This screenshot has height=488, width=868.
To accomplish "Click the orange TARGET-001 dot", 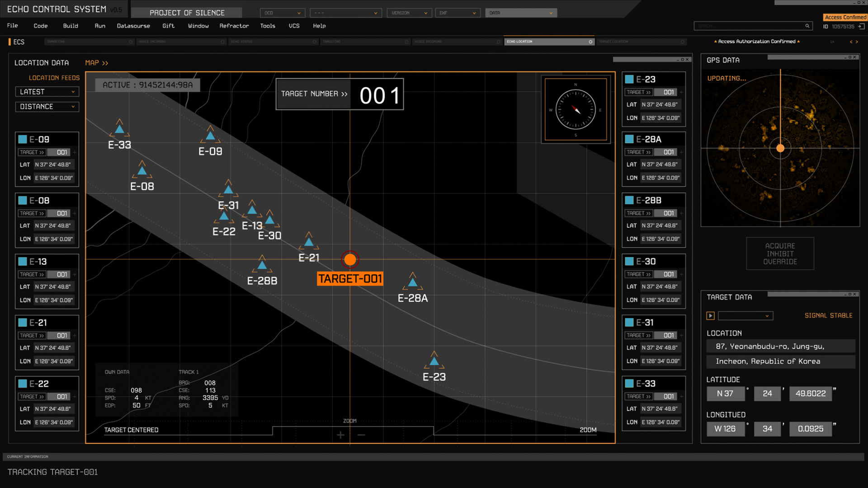I will coord(350,259).
